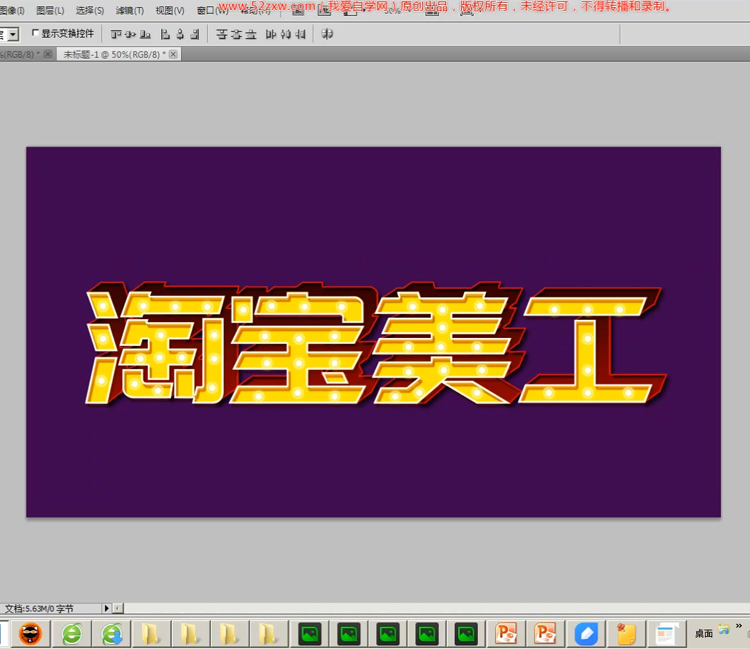Image resolution: width=750 pixels, height=649 pixels.
Task: Click the distribute right edges icon
Action: (x=300, y=34)
